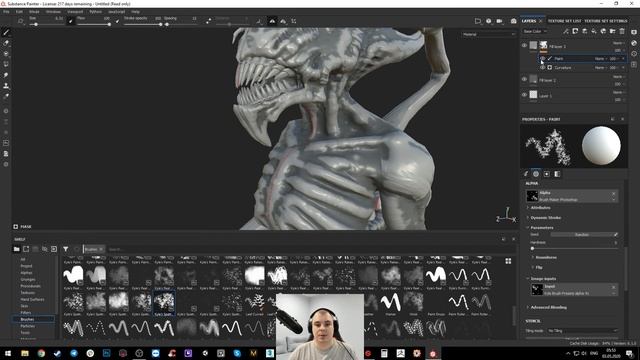Image resolution: width=640 pixels, height=360 pixels.
Task: Adjust the Hardness slider handle
Action: [532, 248]
